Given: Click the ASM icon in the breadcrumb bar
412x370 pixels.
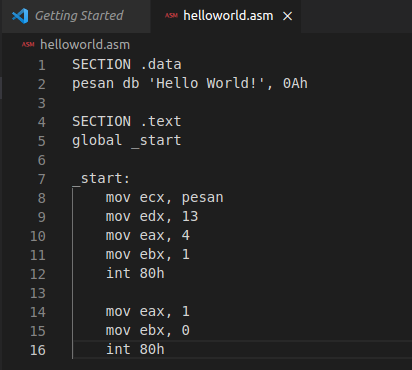Looking at the screenshot, I should (28, 44).
